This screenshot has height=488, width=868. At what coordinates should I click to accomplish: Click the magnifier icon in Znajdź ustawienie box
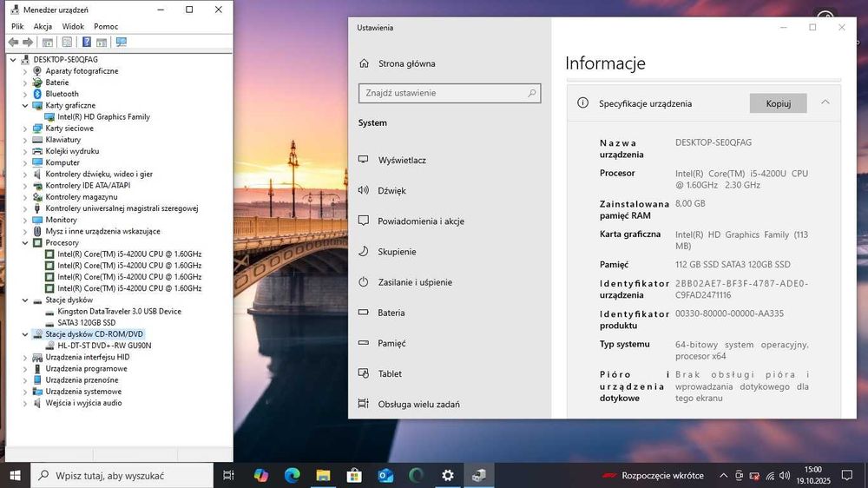point(531,93)
